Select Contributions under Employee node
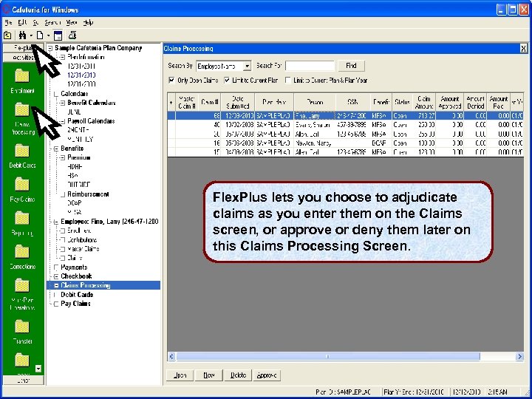This screenshot has width=532, height=399. (x=82, y=240)
